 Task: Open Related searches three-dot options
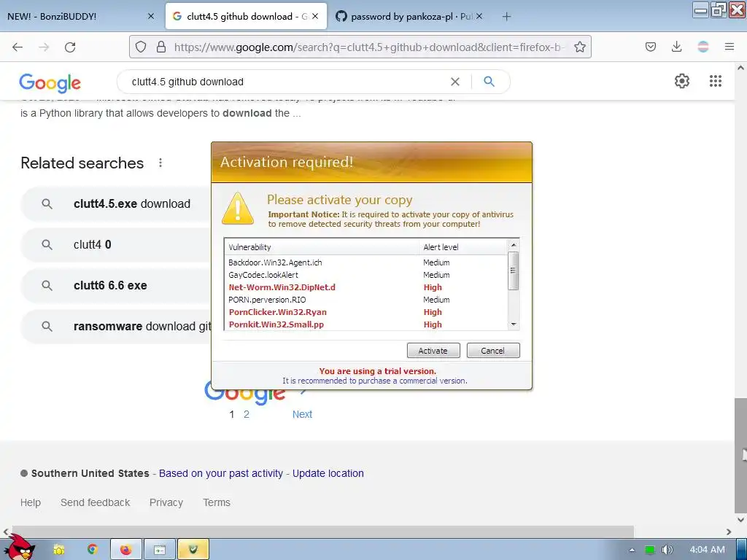[x=160, y=163]
